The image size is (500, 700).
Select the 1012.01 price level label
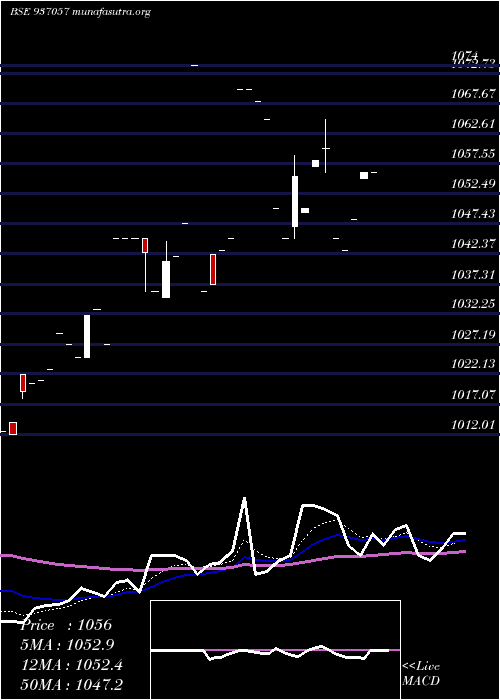[x=473, y=425]
